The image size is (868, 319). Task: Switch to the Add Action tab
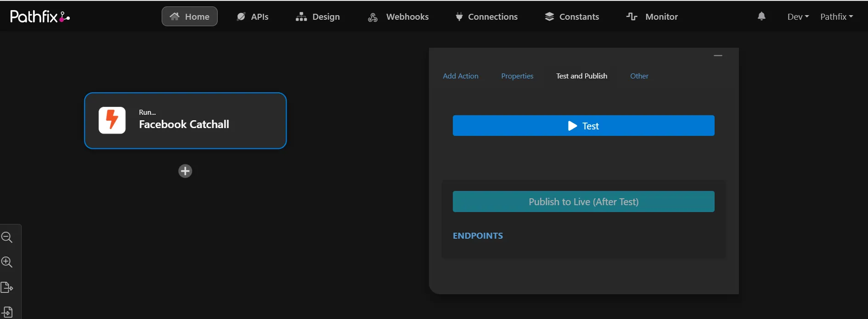(x=461, y=76)
